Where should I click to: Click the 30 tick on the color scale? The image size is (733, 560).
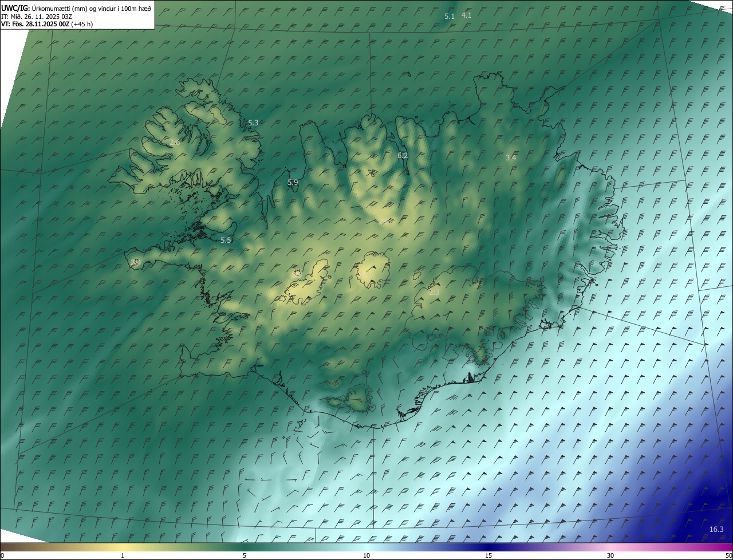tap(610, 555)
